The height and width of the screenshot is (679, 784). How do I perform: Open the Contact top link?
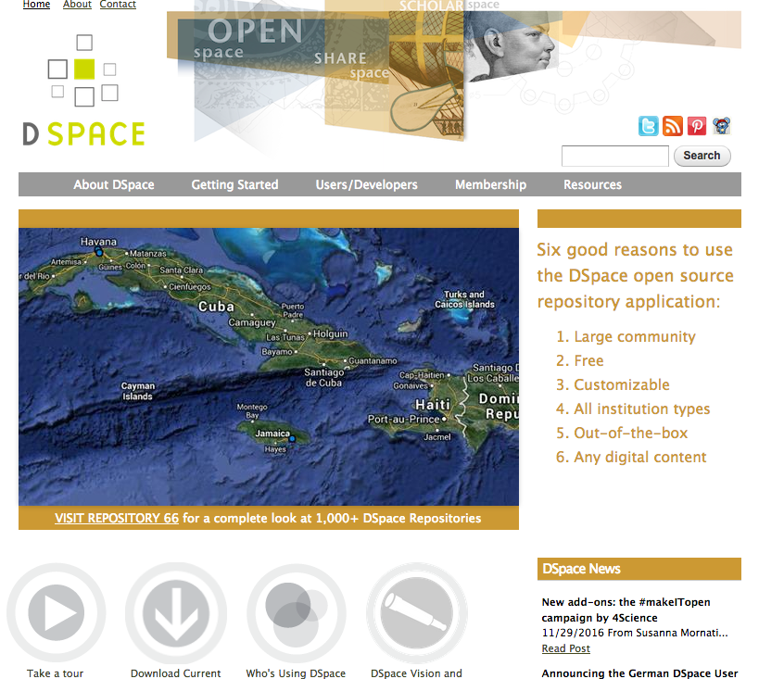pos(118,5)
